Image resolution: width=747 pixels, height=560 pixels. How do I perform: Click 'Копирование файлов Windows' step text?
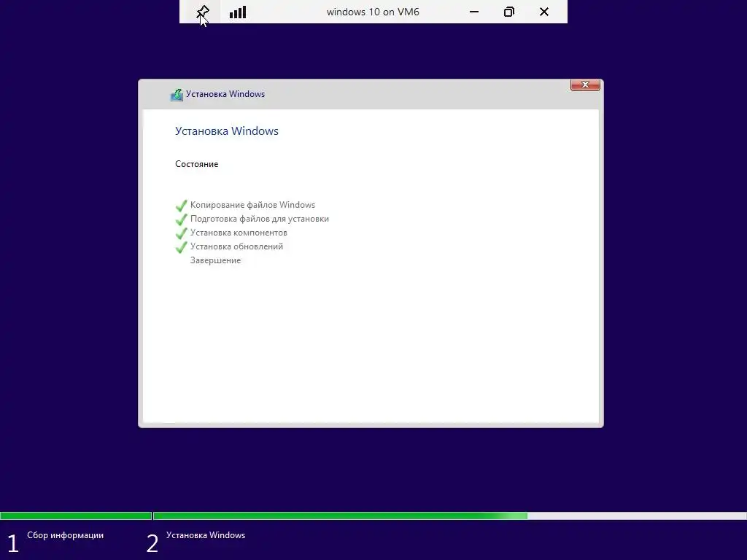tap(252, 205)
